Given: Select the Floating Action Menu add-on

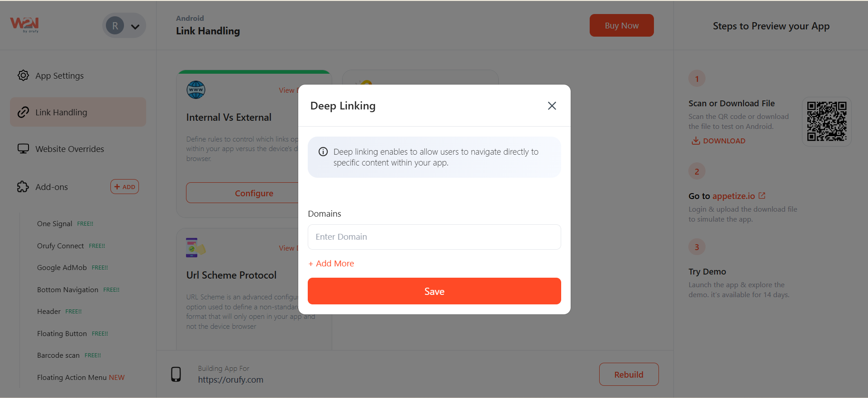Looking at the screenshot, I should 72,377.
